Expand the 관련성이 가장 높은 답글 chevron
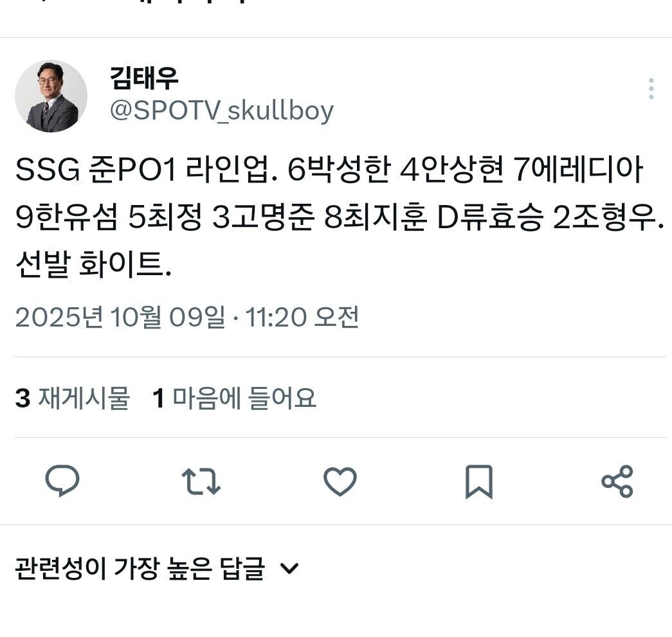Image resolution: width=672 pixels, height=637 pixels. [289, 568]
